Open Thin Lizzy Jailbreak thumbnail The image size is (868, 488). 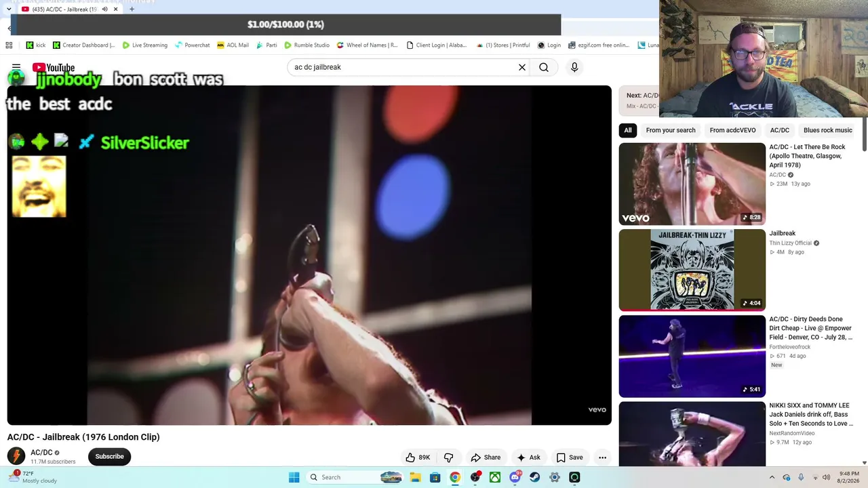tap(692, 270)
